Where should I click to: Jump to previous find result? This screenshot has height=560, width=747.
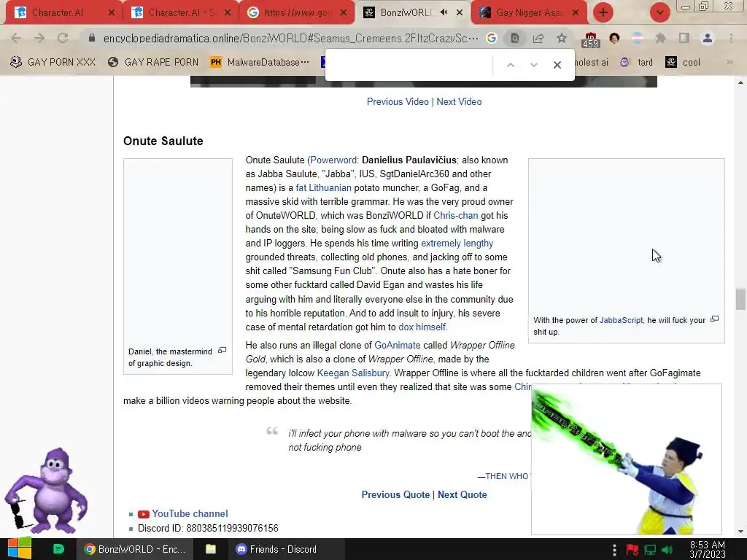coord(510,65)
